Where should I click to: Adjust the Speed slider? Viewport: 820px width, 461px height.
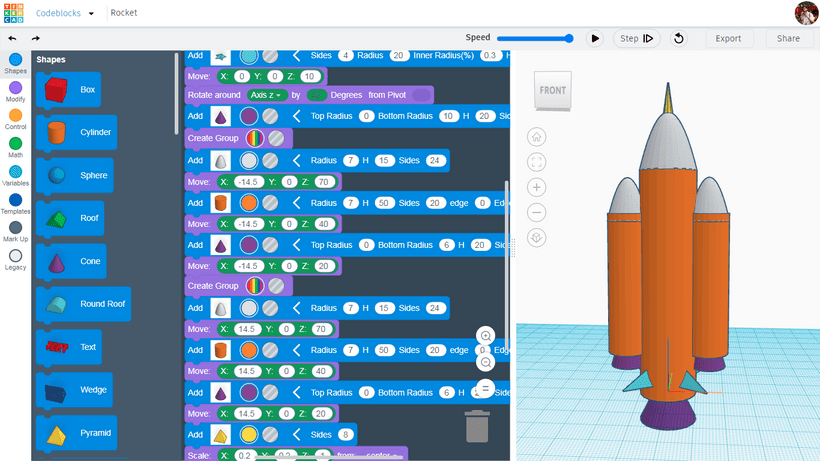pyautogui.click(x=534, y=38)
